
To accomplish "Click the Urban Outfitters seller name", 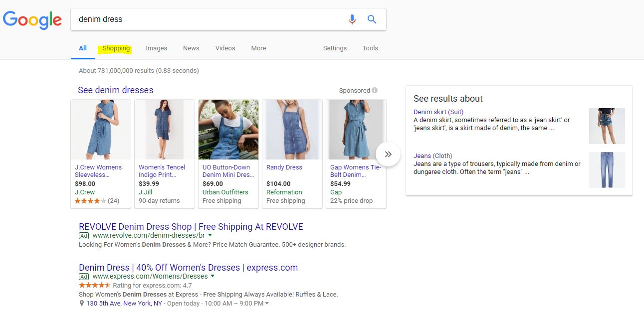I will point(225,192).
